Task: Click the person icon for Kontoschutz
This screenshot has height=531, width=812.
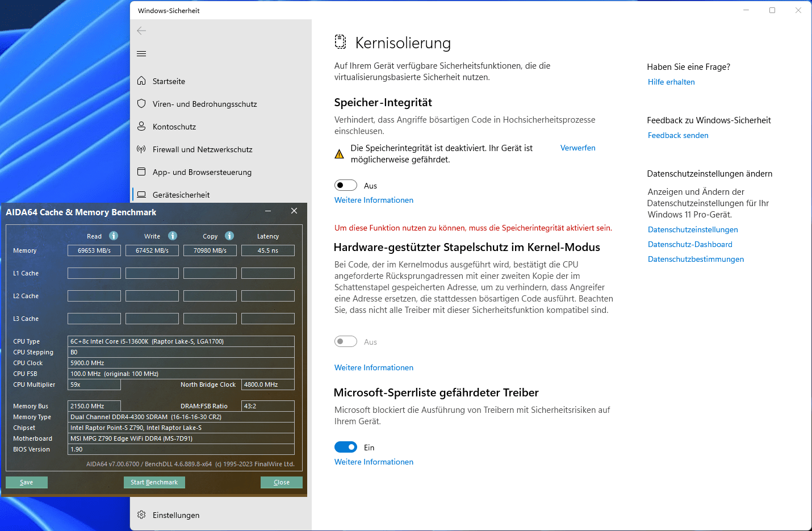Action: [141, 127]
